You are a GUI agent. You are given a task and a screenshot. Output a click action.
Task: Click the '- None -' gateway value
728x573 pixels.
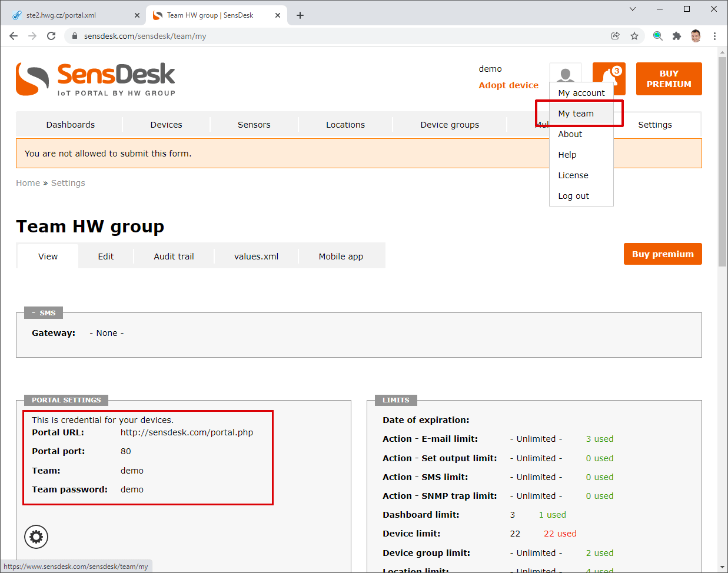(x=107, y=333)
